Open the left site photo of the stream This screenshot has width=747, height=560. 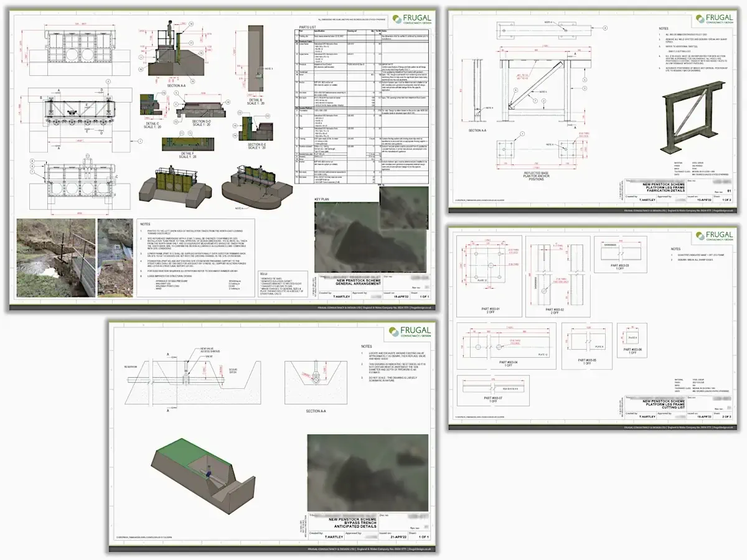tap(56, 257)
